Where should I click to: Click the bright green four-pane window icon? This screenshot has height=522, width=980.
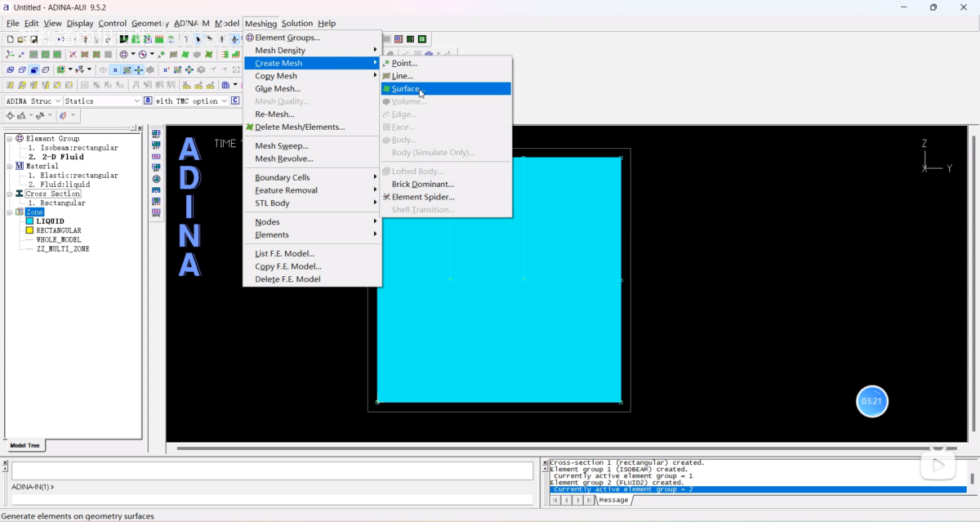(x=422, y=39)
